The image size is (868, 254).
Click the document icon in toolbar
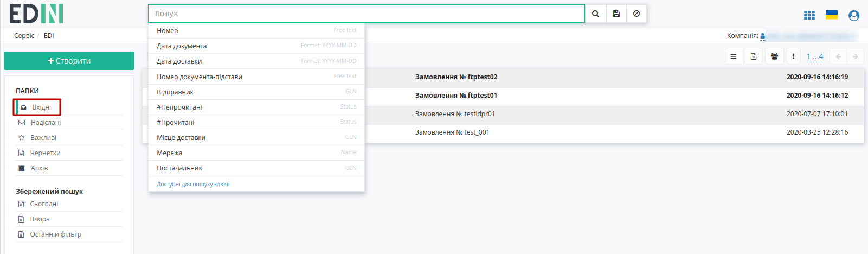point(754,56)
